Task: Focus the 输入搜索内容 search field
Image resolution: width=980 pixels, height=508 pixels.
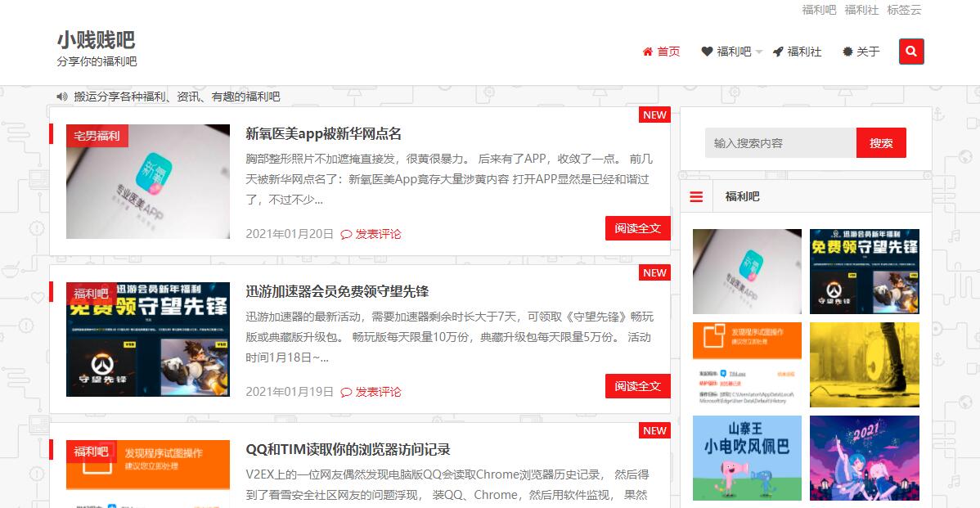Action: 780,143
